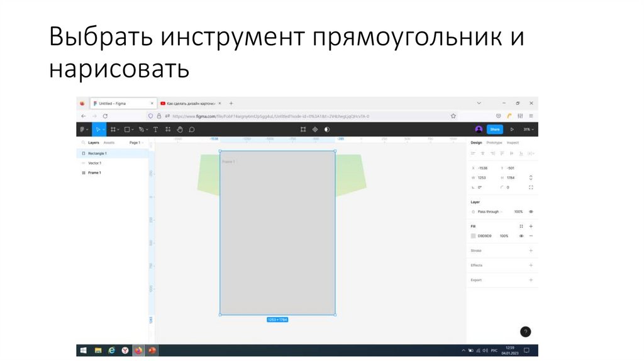Click the Create component icon
This screenshot has width=644, height=361.
tap(315, 130)
